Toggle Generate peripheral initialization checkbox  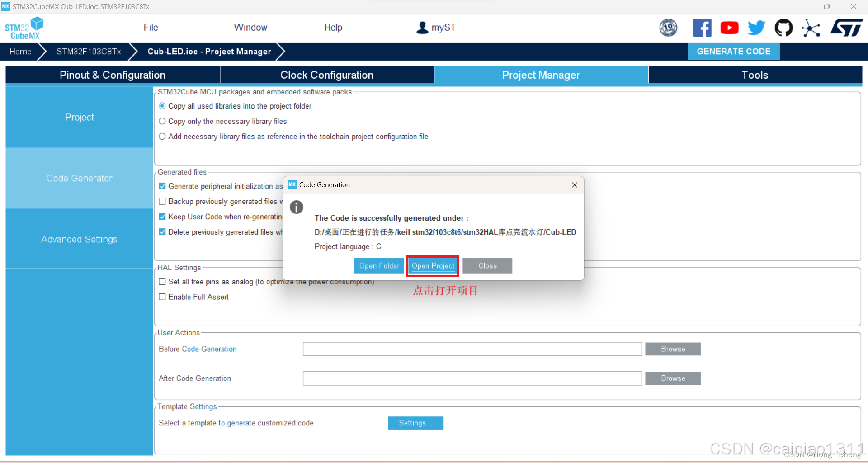click(162, 186)
